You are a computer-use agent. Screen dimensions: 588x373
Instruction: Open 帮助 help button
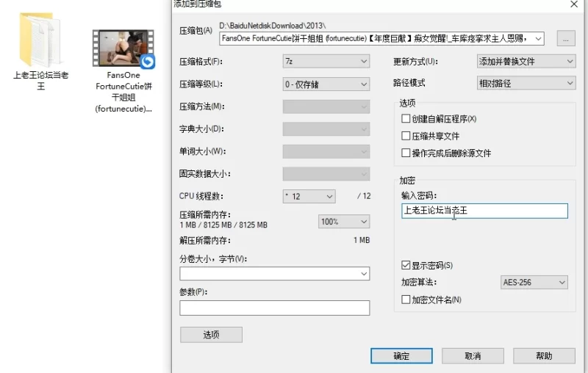[x=544, y=356]
